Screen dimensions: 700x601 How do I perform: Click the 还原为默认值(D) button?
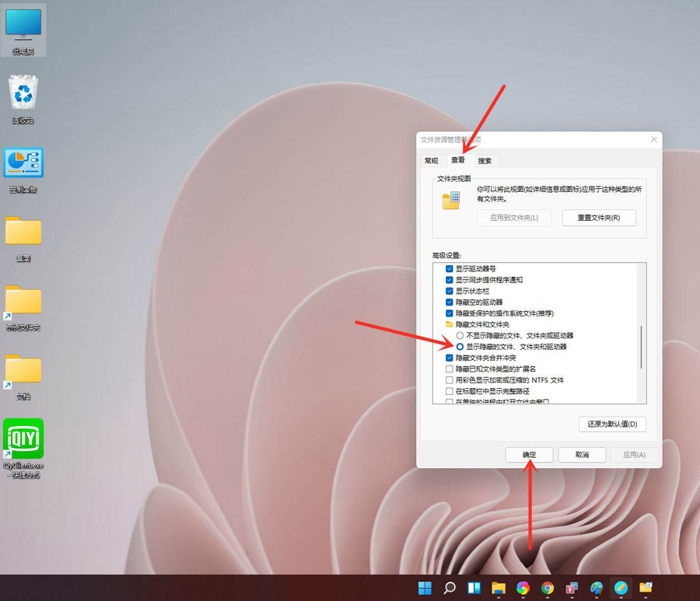pos(611,425)
